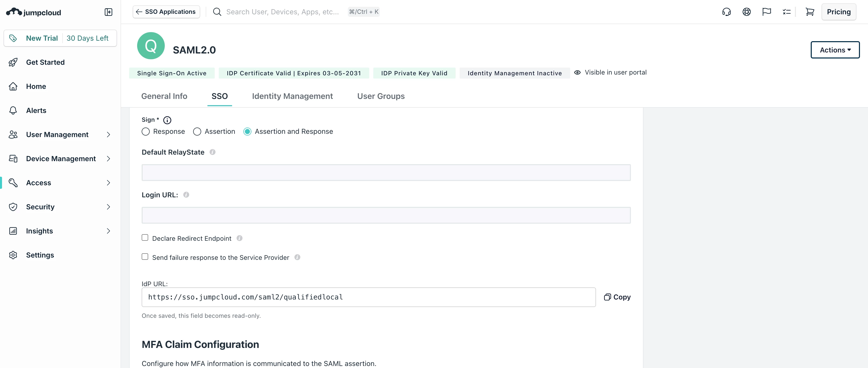Open the help lifebuoy icon

click(747, 12)
